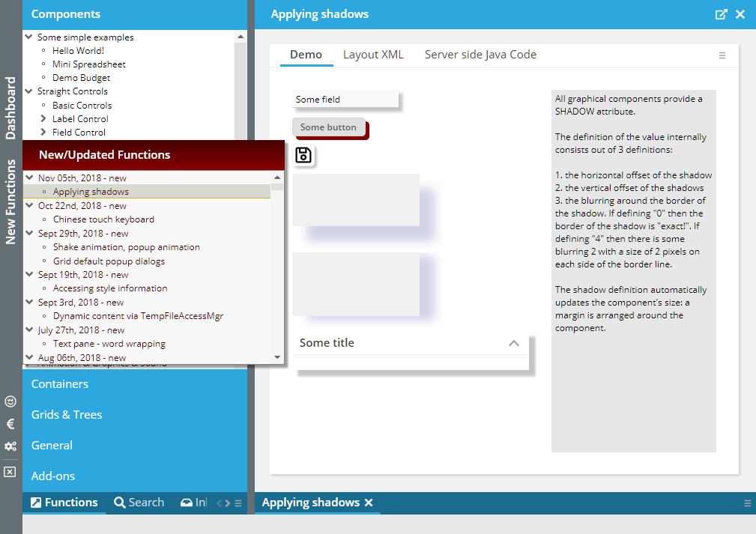This screenshot has height=534, width=756.
Task: Close the Applying shadows bottom tab
Action: (369, 503)
